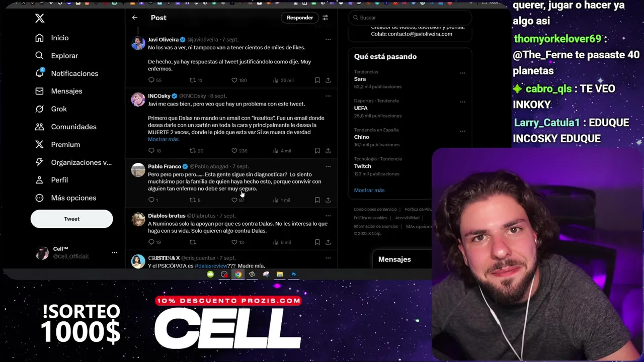This screenshot has height=362, width=644.
Task: Click Mostrar más under trends
Action: coord(369,190)
